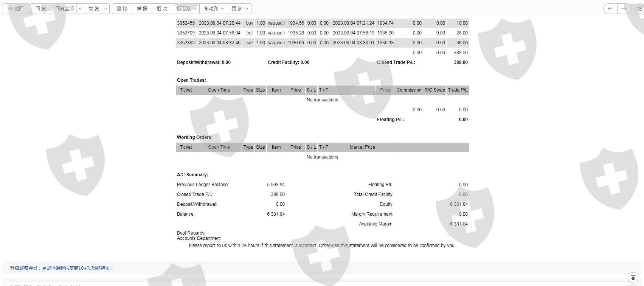This screenshot has width=644, height=286.
Task: Select ticket 3052459 trade row
Action: pos(322,23)
